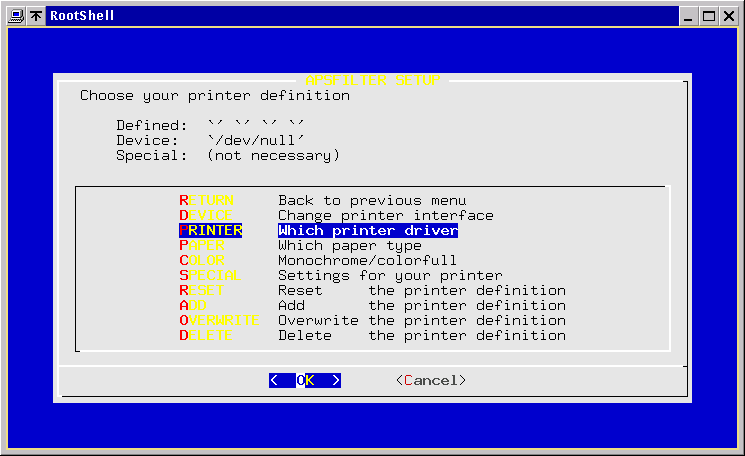745x456 pixels.
Task: Open the RootShell window menu icon
Action: pos(14,16)
